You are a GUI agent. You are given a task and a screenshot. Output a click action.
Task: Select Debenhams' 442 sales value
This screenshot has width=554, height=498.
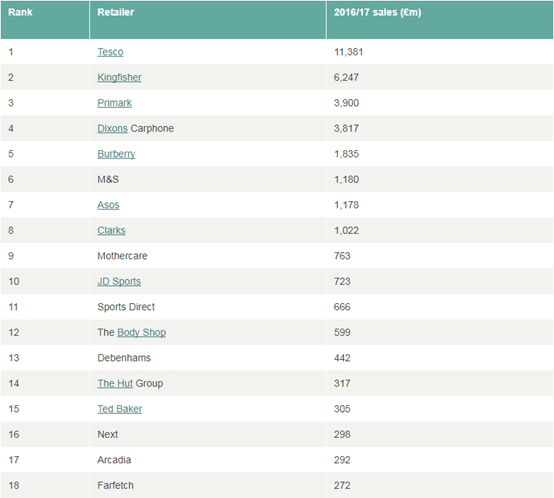click(x=342, y=358)
